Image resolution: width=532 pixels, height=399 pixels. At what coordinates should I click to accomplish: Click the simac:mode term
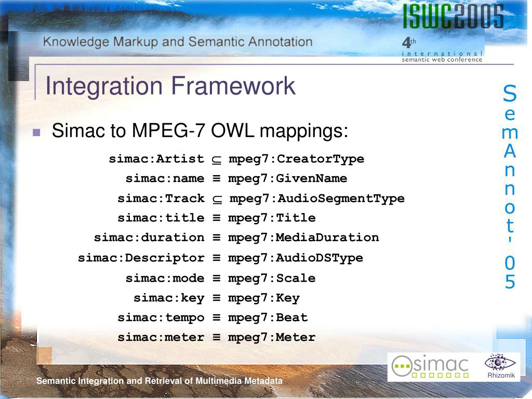(x=165, y=278)
